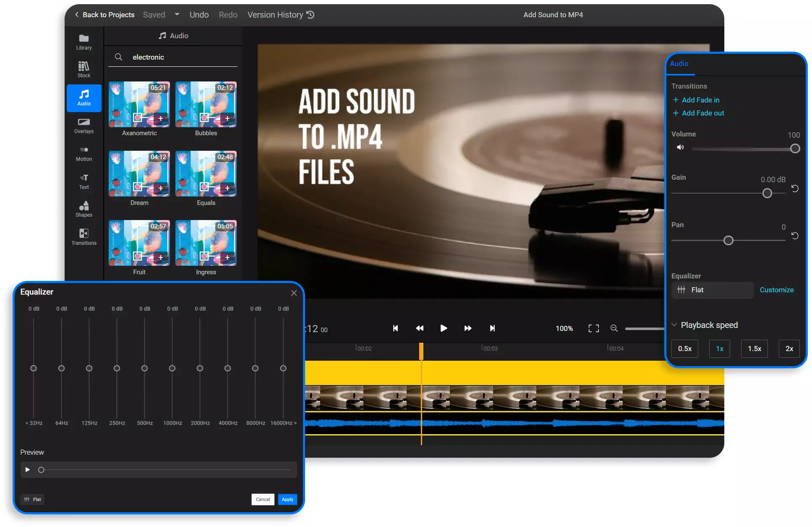Go Back to Projects
This screenshot has height=527, width=812.
pyautogui.click(x=104, y=14)
